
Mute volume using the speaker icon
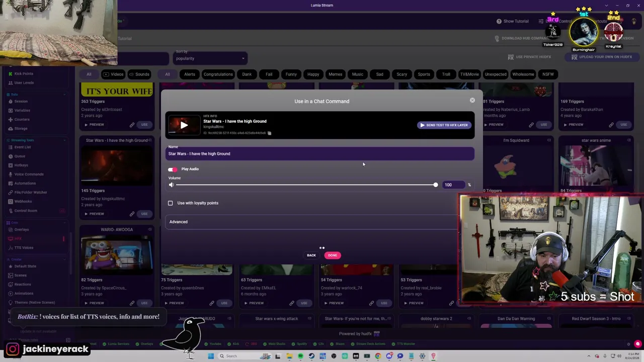(171, 185)
